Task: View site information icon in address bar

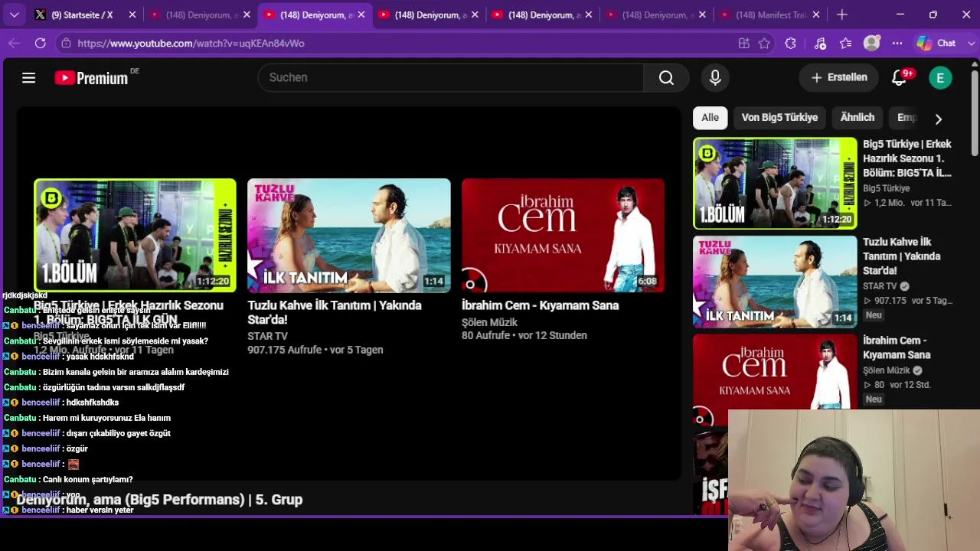Action: pos(66,44)
